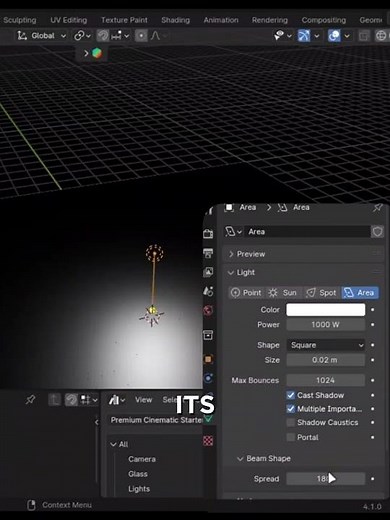Viewport: 390px width, 520px height.
Task: Open the Texture Paint workspace
Action: pos(124,20)
